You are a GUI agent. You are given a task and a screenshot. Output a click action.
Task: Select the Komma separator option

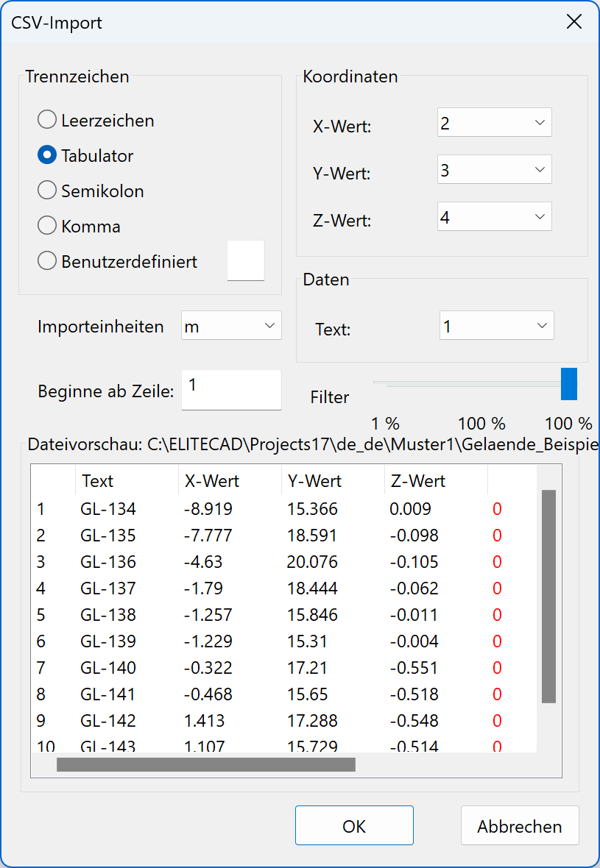pos(46,225)
